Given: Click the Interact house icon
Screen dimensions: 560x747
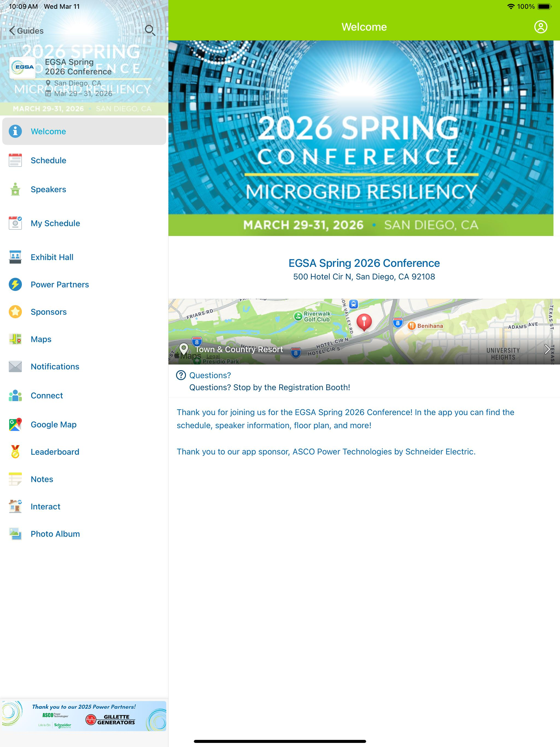Looking at the screenshot, I should (15, 506).
